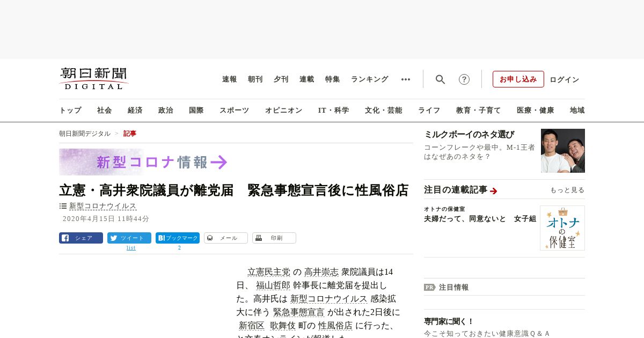
Task: Go to the 社会 section tab
Action: 105,111
